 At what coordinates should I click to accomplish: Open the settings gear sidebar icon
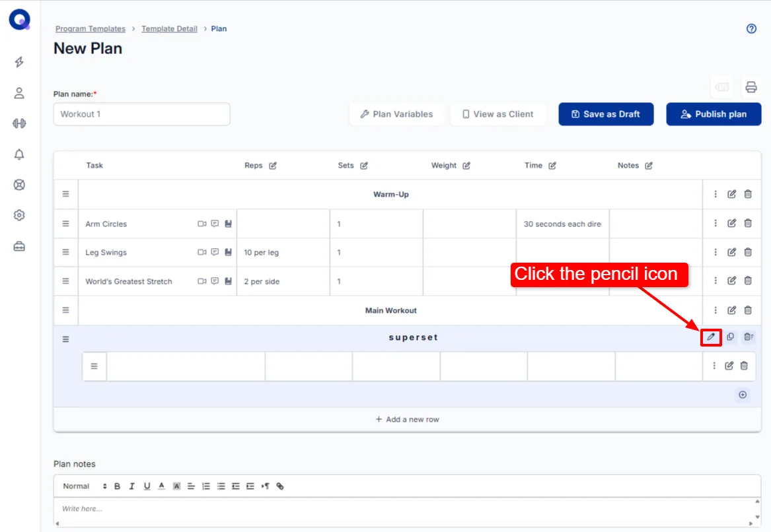pos(19,215)
